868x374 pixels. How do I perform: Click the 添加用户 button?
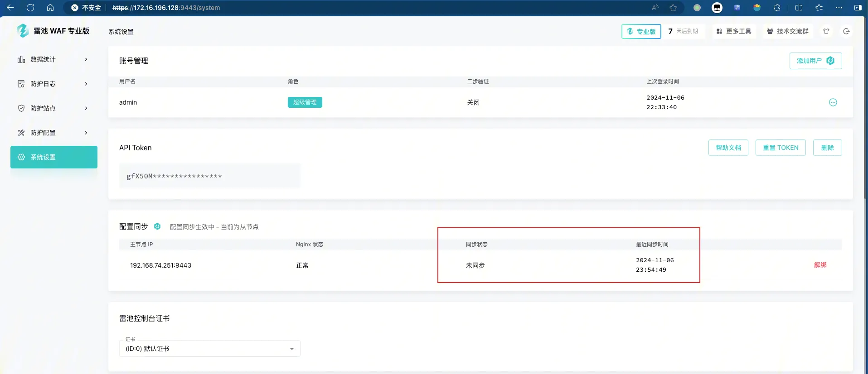coord(815,61)
